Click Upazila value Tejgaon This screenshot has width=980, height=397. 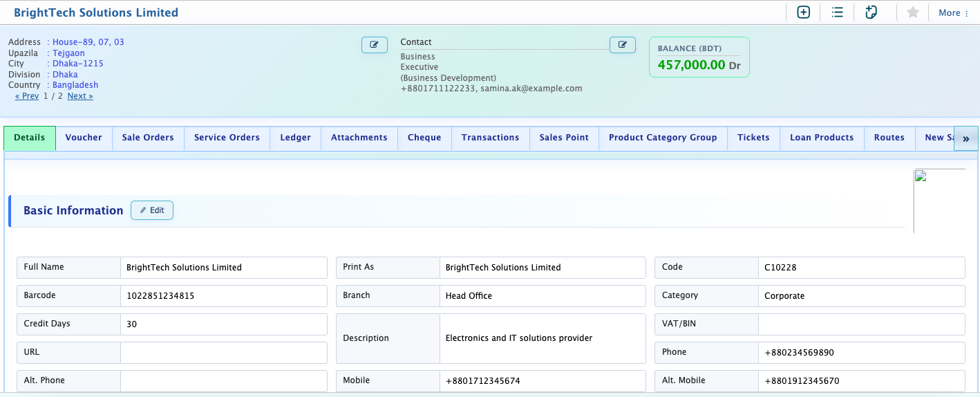click(68, 53)
